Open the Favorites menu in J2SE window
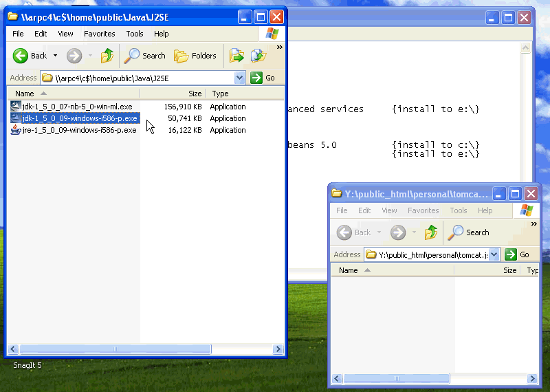The height and width of the screenshot is (392, 550). (100, 34)
